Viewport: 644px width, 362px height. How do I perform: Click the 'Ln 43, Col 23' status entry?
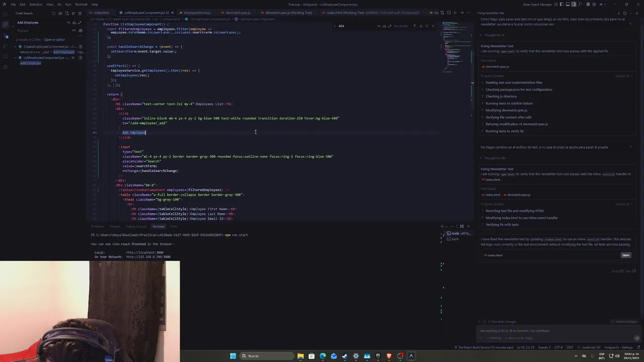pos(526,347)
